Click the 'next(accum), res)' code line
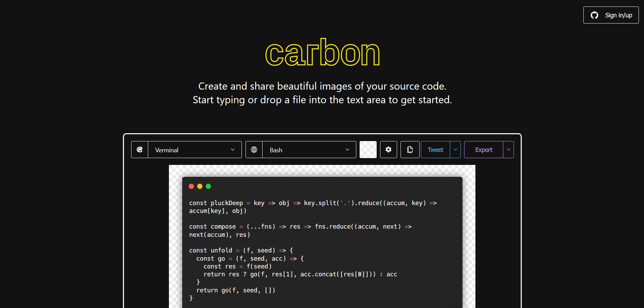 click(220, 235)
